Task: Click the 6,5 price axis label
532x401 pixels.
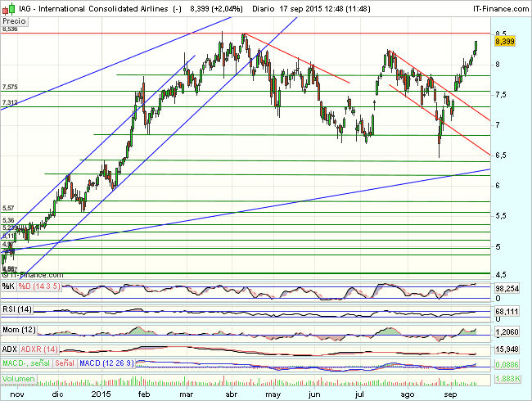Action: [500, 155]
